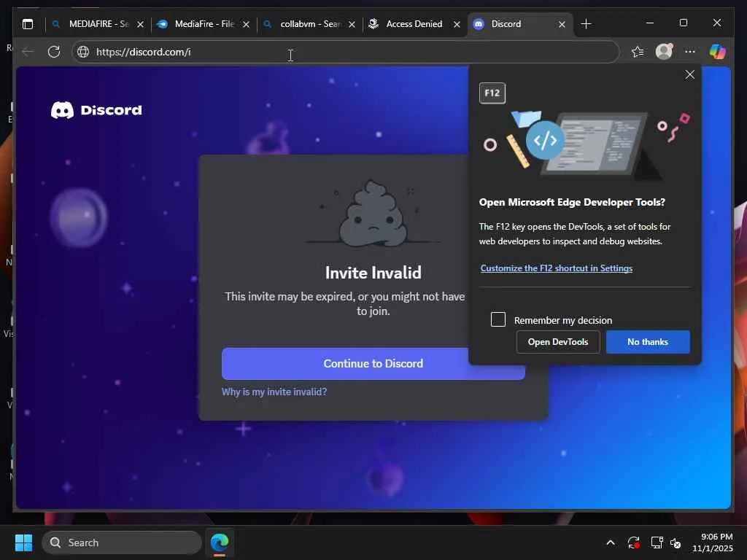Open the muted volume tray icon
The height and width of the screenshot is (560, 747).
676,542
